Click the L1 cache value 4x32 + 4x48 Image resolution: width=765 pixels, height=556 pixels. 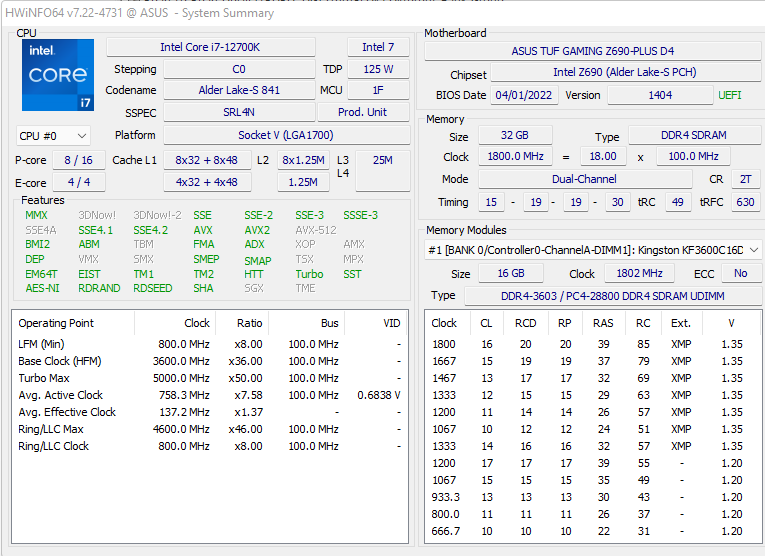[x=207, y=182]
